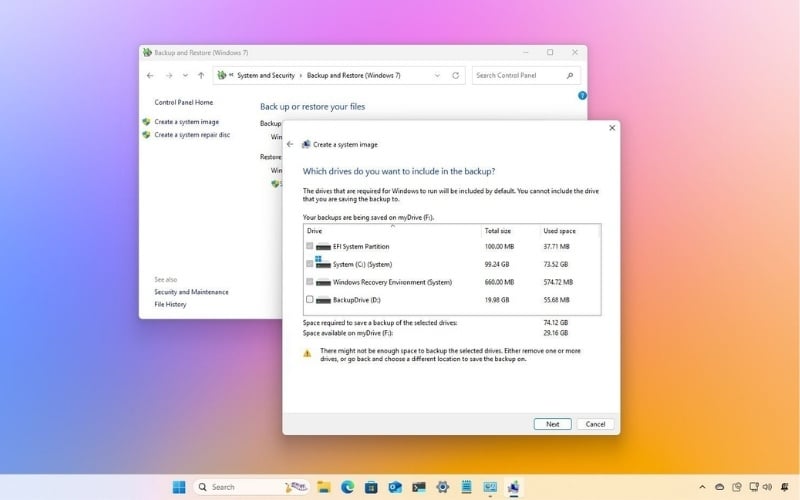The height and width of the screenshot is (500, 800).
Task: Toggle Windows Recovery Environment checkbox
Action: tap(310, 282)
